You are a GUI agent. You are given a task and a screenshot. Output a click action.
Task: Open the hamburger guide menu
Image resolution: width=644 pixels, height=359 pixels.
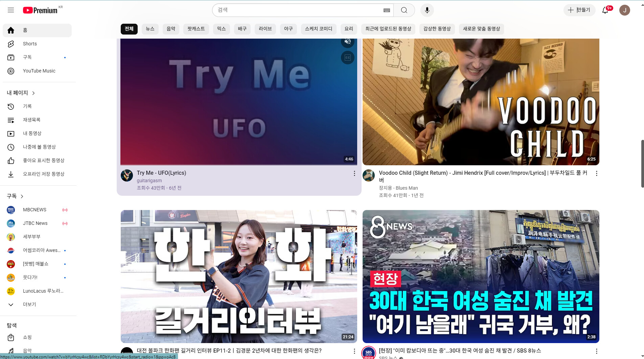click(x=11, y=10)
